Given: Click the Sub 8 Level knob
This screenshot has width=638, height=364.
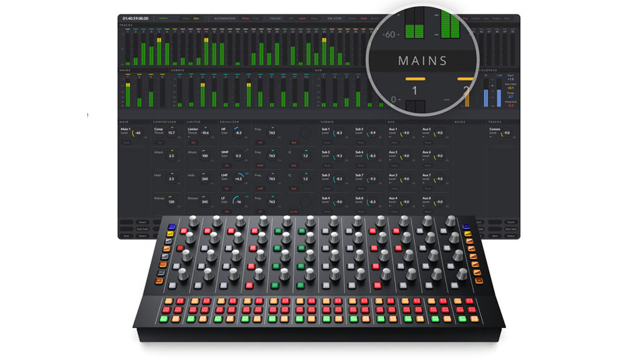Looking at the screenshot, I should [x=373, y=202].
